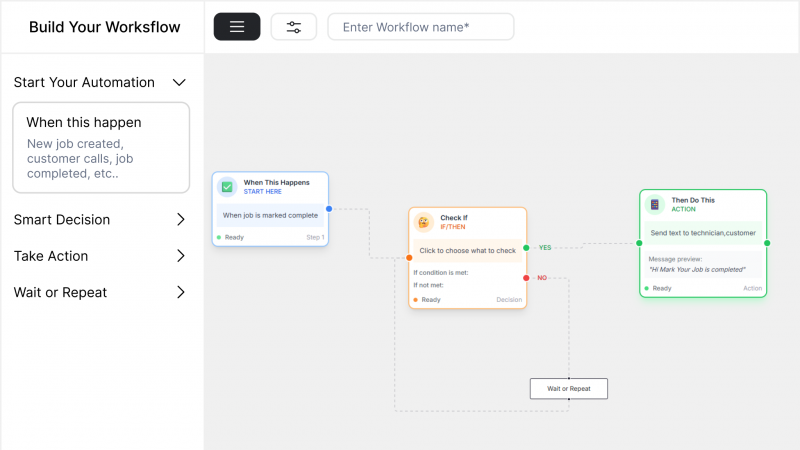
Task: Select the When this happen trigger card
Action: pos(101,147)
